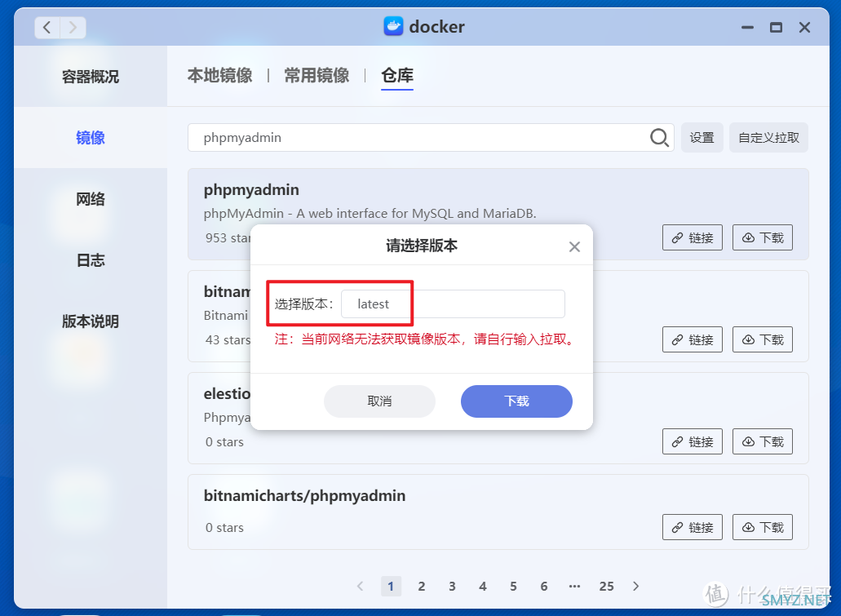Maximize the docker window
This screenshot has width=841, height=616.
click(776, 28)
